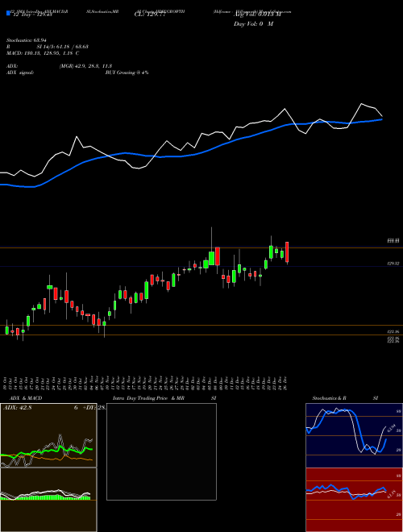The width and height of the screenshot is (403, 532).
Task: Click the ADX line chart panel
Action: 48,435
